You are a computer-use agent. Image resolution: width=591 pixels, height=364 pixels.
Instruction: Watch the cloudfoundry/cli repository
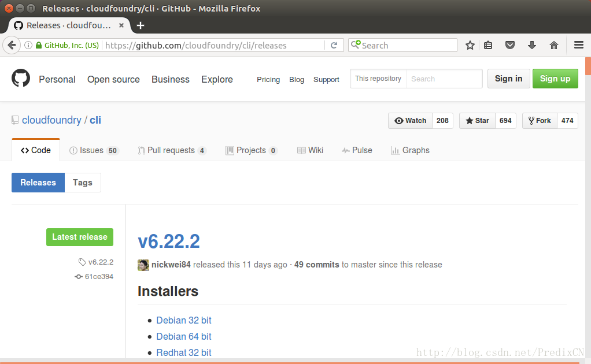point(411,121)
